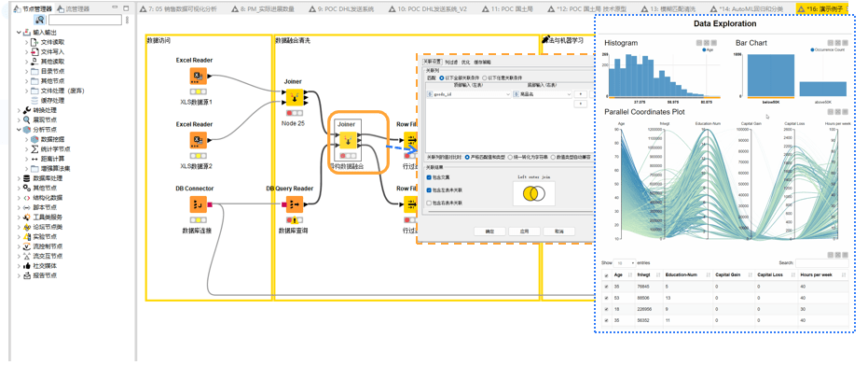Click the below50K bar in Bar Chart

tap(771, 76)
